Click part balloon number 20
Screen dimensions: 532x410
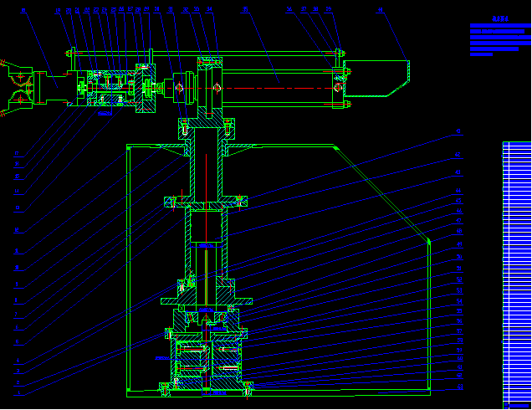click(69, 11)
